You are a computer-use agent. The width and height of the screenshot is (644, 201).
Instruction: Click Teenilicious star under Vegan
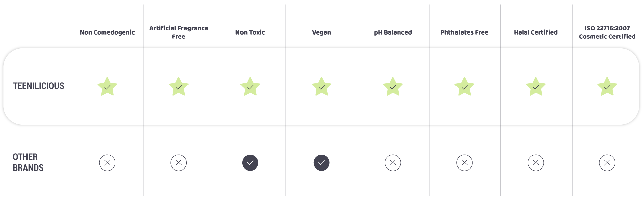pos(322,87)
